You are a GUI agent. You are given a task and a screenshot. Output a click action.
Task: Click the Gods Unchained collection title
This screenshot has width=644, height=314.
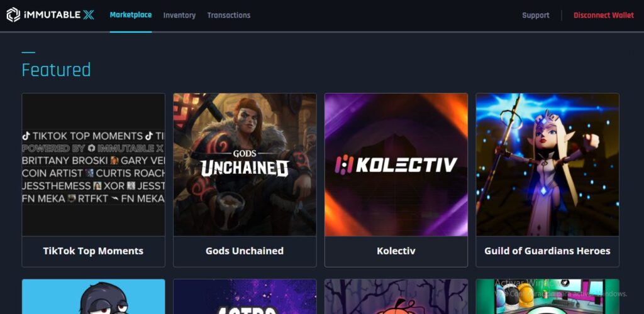[x=245, y=251]
